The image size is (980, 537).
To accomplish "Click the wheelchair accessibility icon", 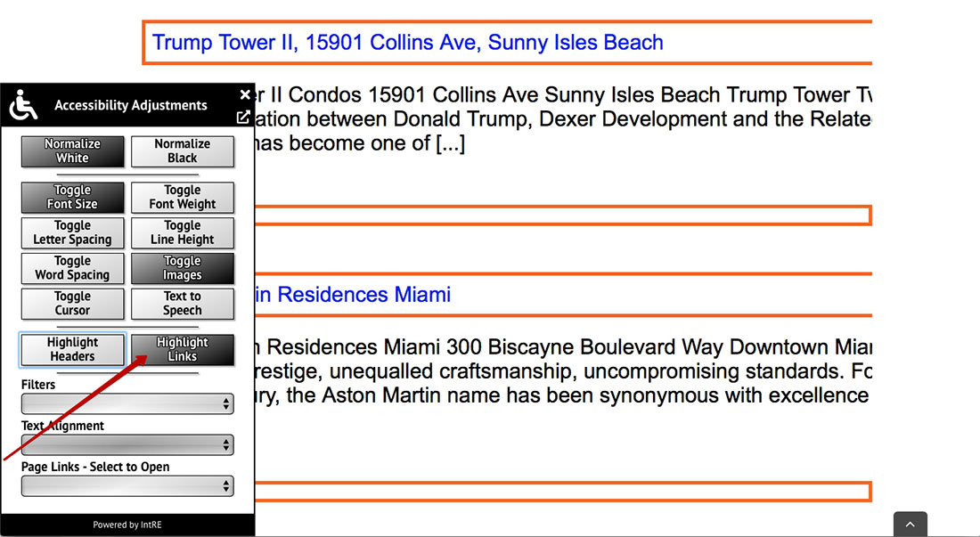I will pyautogui.click(x=23, y=104).
